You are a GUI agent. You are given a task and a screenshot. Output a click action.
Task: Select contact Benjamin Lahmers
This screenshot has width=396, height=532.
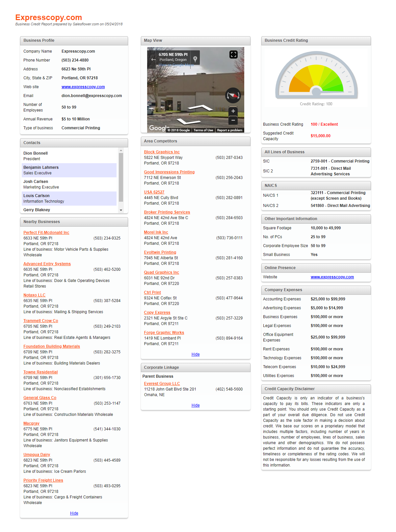tap(70, 170)
